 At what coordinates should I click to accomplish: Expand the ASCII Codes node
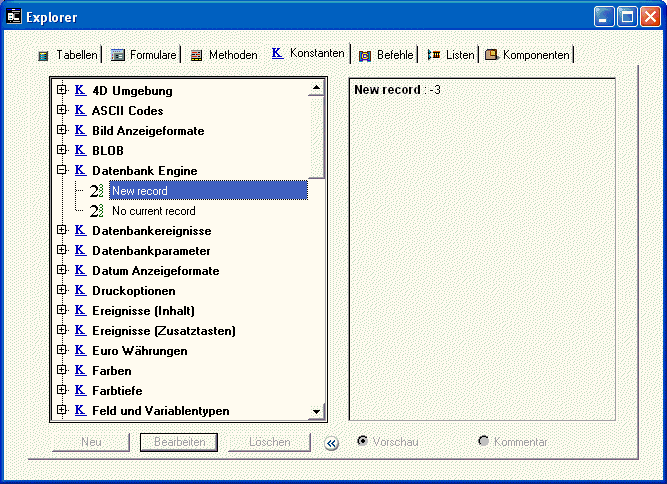(x=62, y=111)
